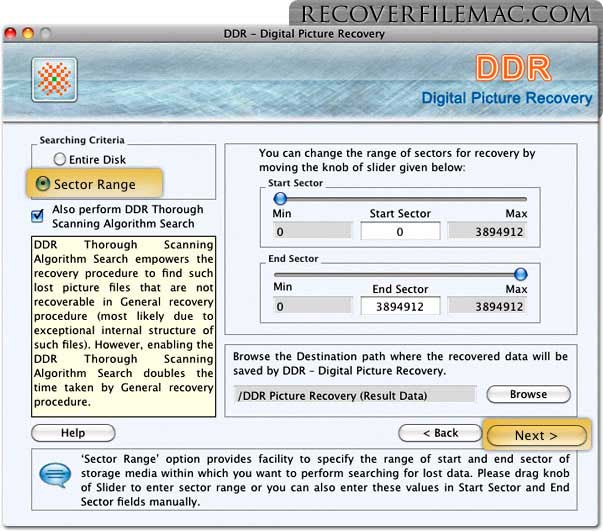This screenshot has width=603, height=531.
Task: Click the Browse button
Action: [528, 394]
